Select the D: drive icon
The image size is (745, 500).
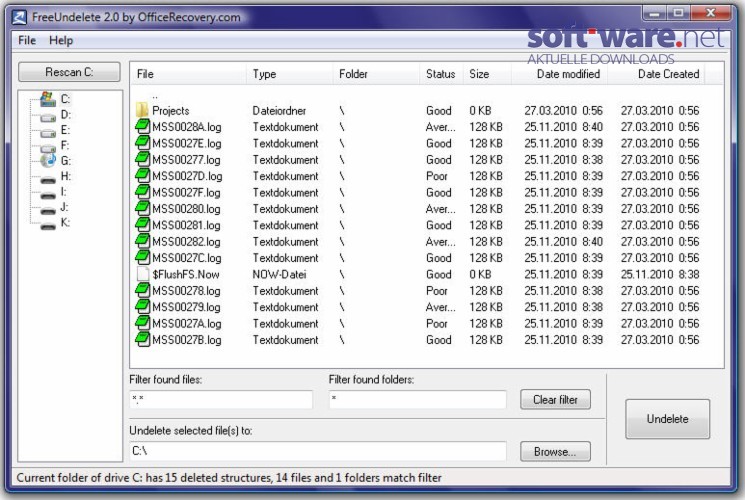48,117
